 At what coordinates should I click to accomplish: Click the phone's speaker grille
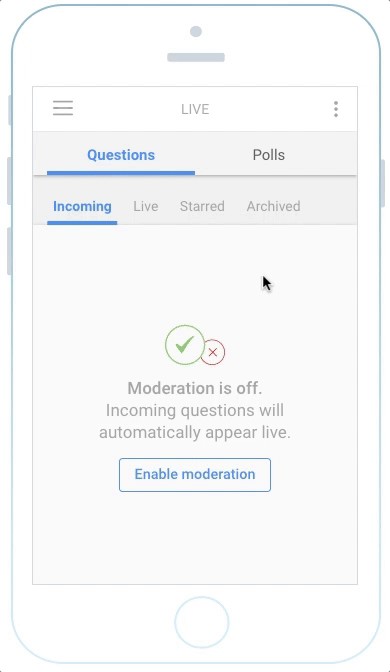point(196,57)
